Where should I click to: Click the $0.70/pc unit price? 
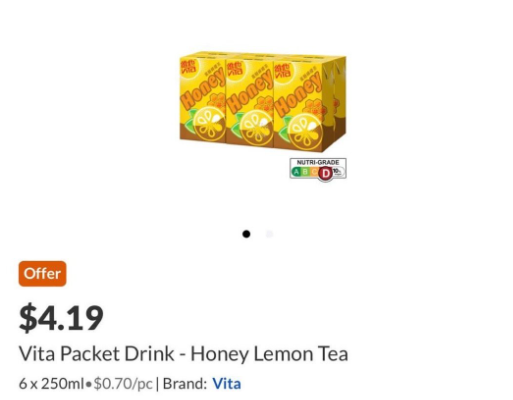[123, 384]
